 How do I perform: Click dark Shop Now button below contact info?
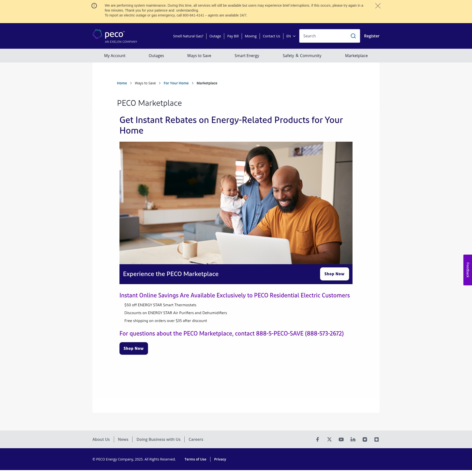click(133, 348)
